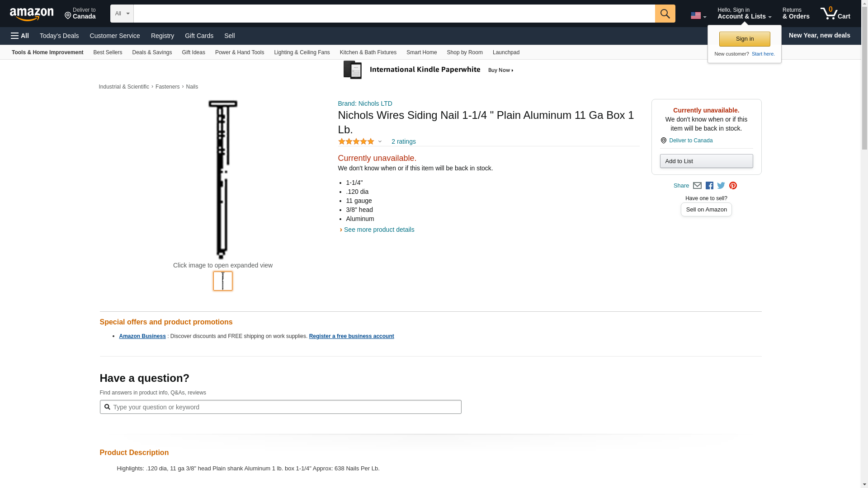Go to Best Sellers tab
This screenshot has width=868, height=488.
(x=108, y=52)
